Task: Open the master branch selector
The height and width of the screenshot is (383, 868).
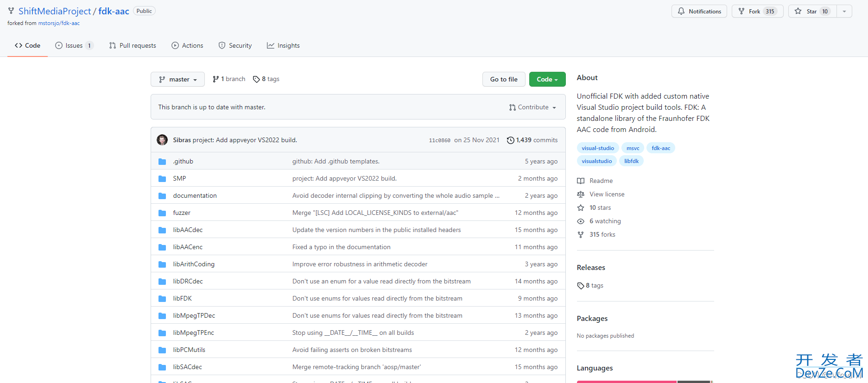Action: pyautogui.click(x=178, y=79)
